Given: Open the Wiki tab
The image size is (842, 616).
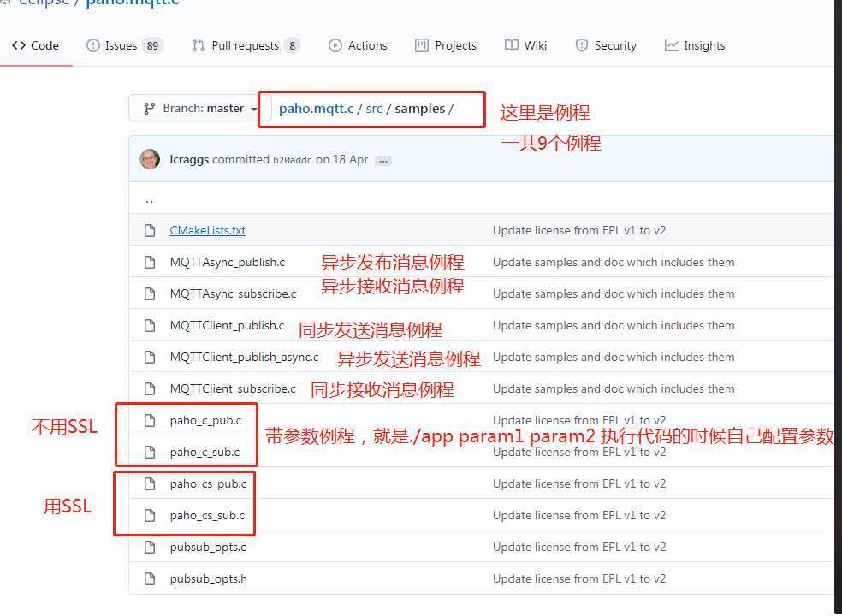Looking at the screenshot, I should 525,45.
